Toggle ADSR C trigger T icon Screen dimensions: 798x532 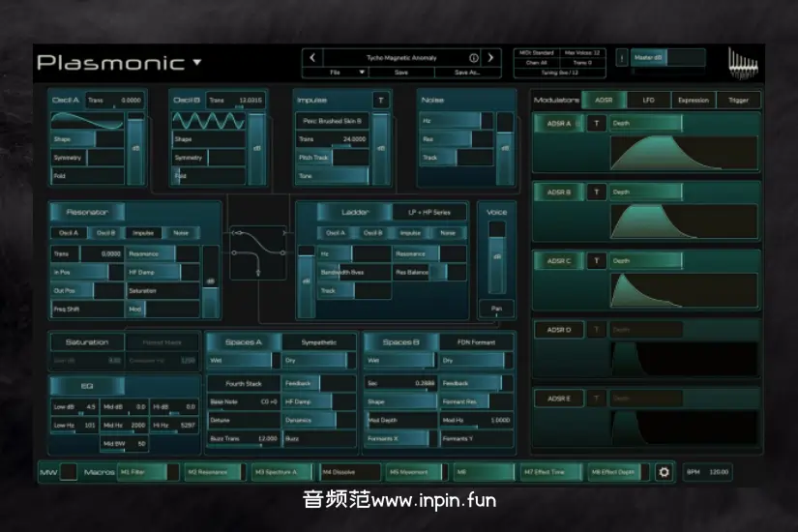(597, 260)
